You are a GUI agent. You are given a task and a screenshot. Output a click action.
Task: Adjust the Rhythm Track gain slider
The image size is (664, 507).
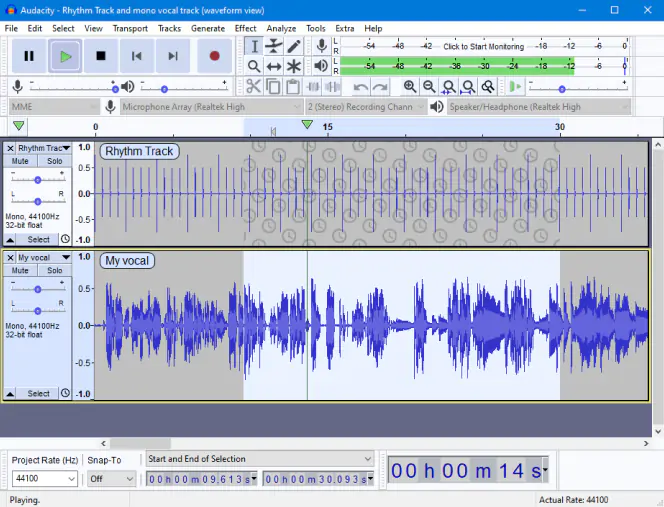click(38, 180)
